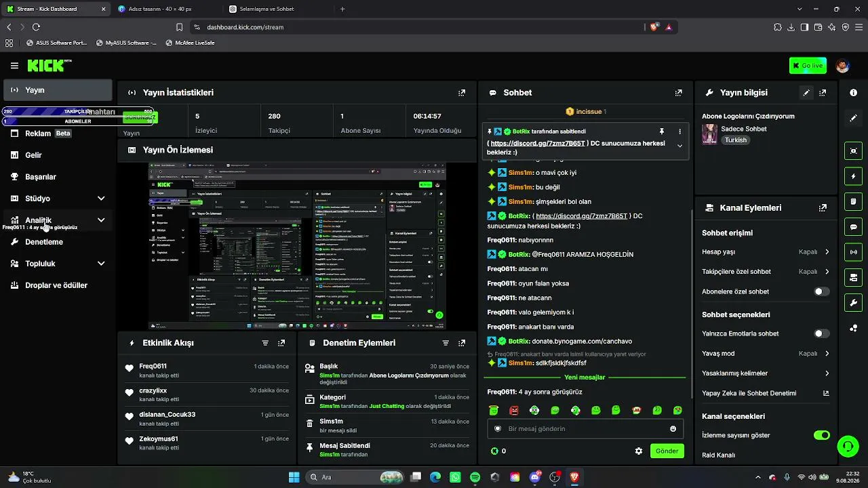Click the Yeni mesajlar divider
The height and width of the screenshot is (488, 868).
(x=585, y=378)
